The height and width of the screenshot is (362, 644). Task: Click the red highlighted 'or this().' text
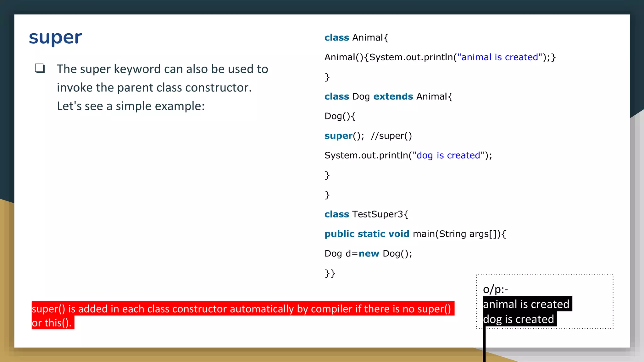pos(53,323)
